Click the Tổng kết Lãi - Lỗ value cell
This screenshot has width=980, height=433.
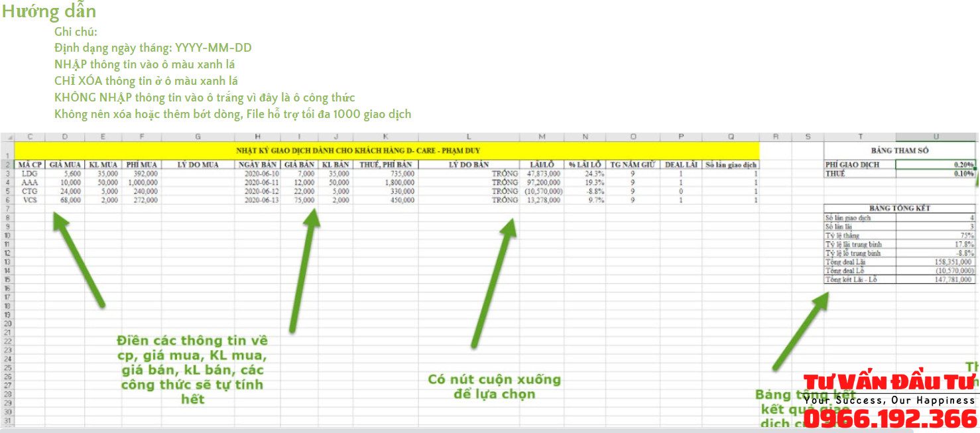(x=935, y=280)
